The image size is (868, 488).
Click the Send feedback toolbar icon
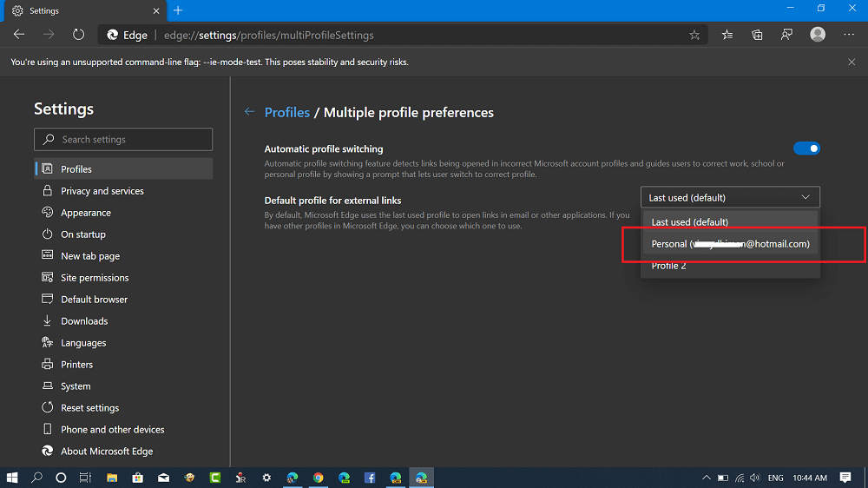point(786,35)
